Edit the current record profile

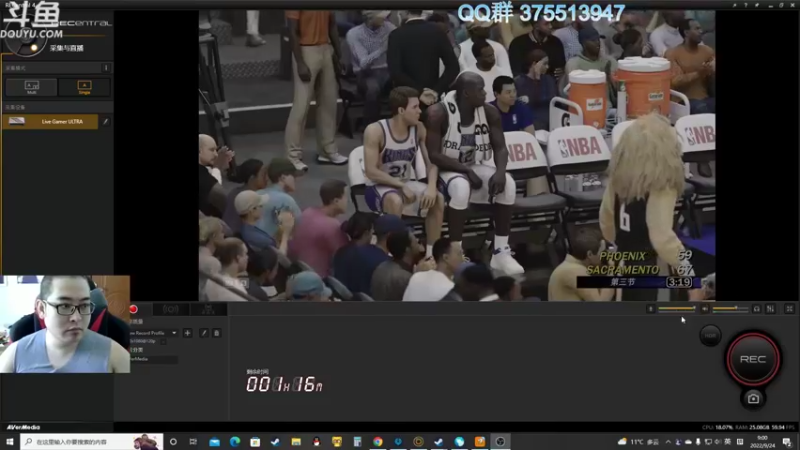(204, 333)
